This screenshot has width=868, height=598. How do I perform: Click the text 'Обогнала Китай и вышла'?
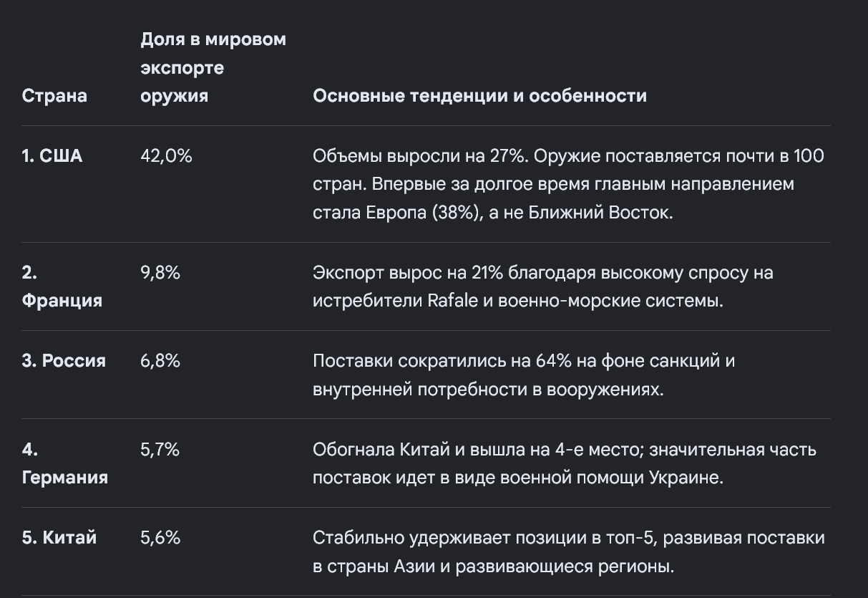[x=421, y=450]
